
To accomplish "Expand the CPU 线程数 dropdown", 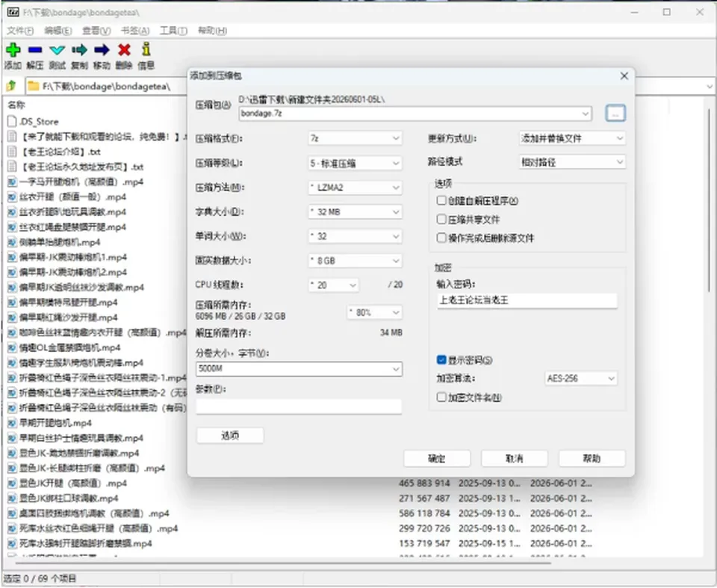I will point(334,285).
